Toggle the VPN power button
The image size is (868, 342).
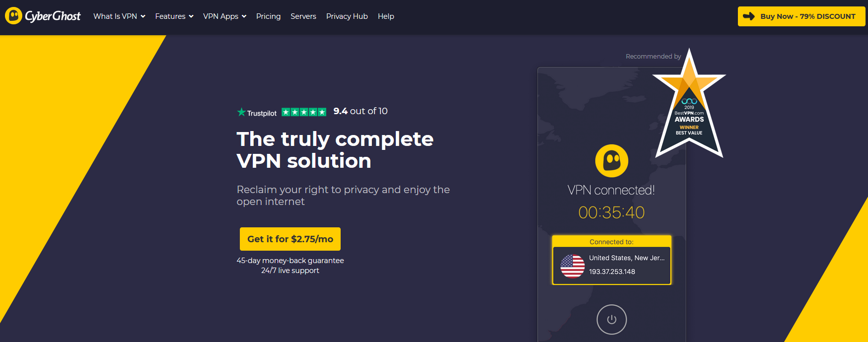click(x=612, y=320)
